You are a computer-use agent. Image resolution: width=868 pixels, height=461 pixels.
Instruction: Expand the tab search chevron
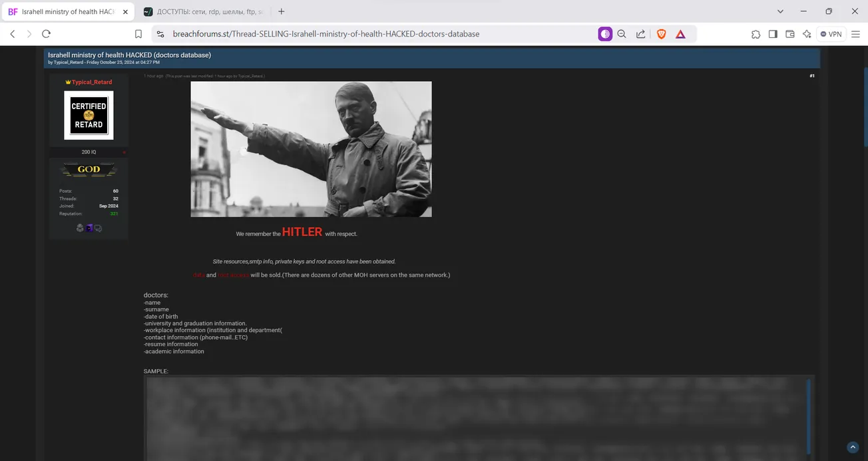[780, 11]
